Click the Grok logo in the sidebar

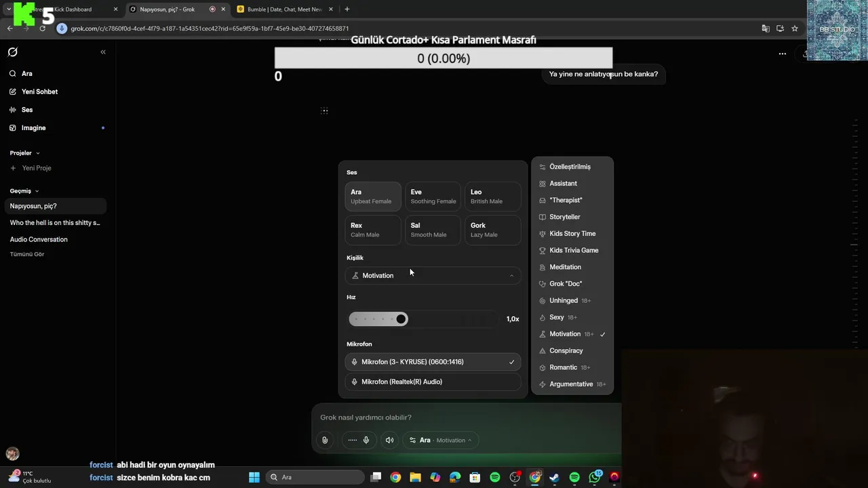click(13, 52)
